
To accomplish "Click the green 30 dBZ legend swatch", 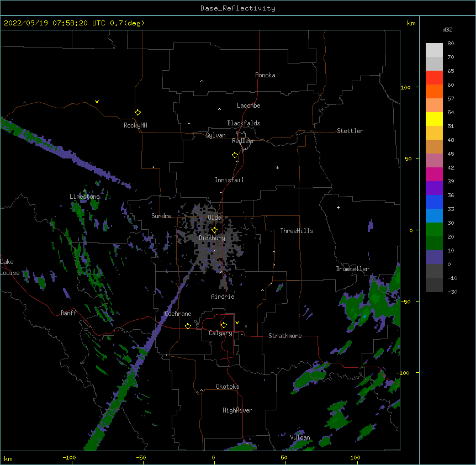I will [x=434, y=230].
